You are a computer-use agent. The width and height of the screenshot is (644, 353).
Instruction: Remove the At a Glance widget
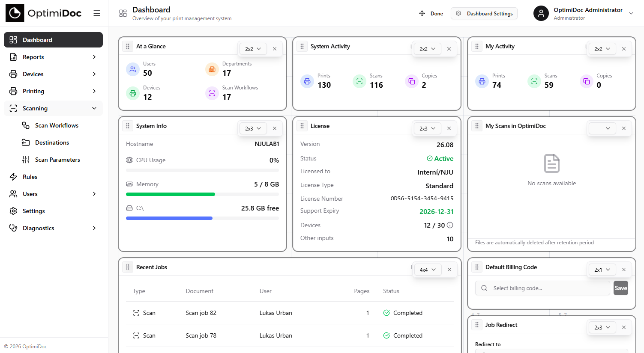(275, 49)
